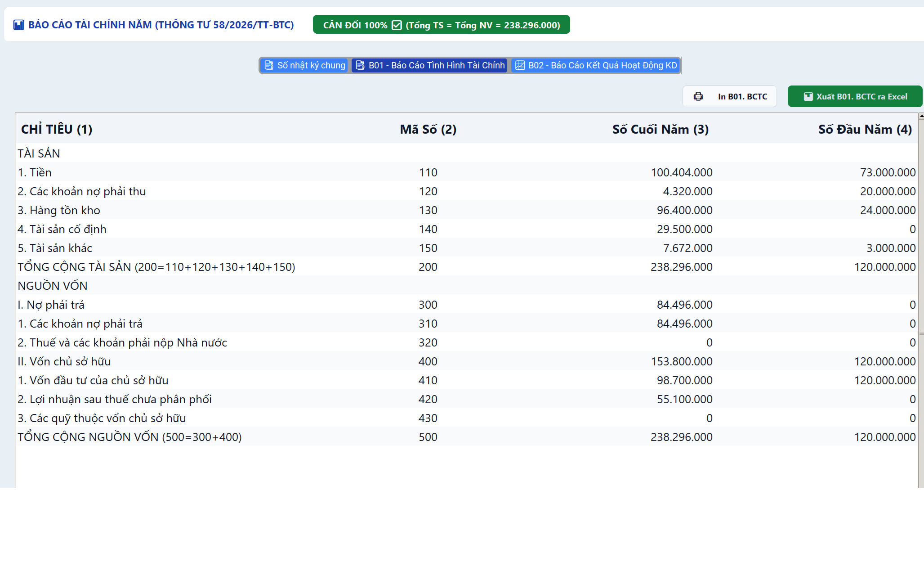Click the printer icon
This screenshot has width=924, height=567.
tap(698, 96)
